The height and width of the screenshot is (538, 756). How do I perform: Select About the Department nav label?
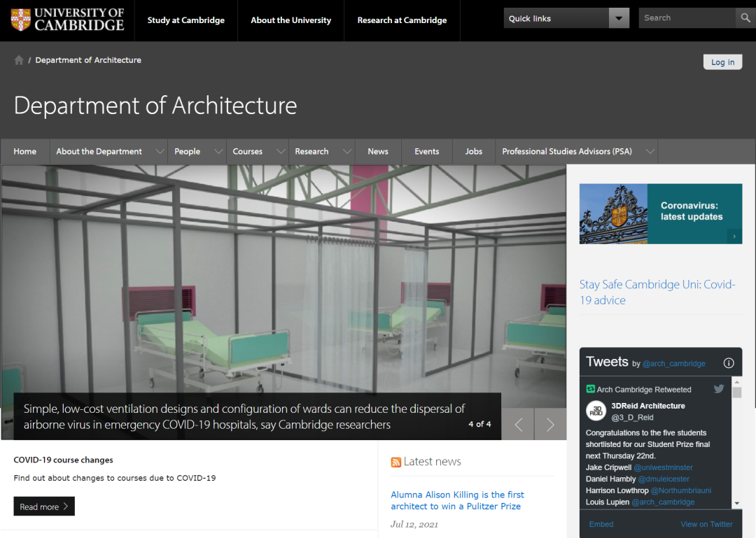(99, 151)
